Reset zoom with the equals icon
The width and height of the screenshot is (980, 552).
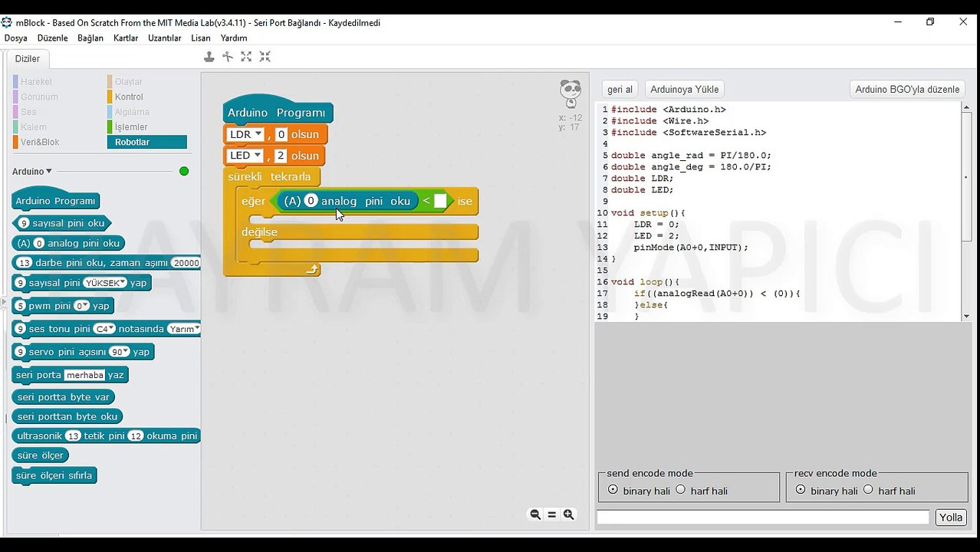coord(552,514)
